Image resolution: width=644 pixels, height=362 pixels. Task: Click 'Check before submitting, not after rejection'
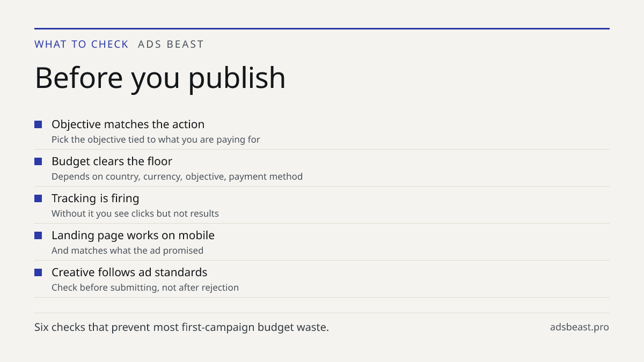coord(145,287)
